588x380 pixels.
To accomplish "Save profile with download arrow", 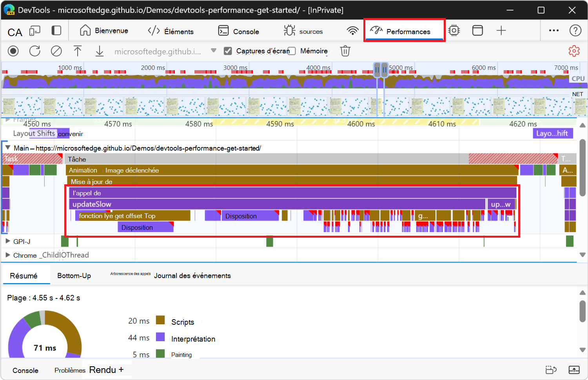I will point(100,51).
